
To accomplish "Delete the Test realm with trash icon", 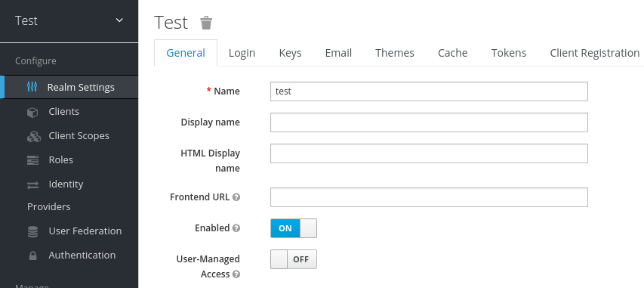I will (x=206, y=23).
